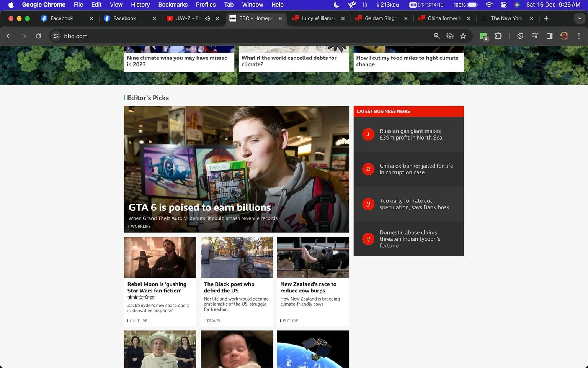Open the Chrome side panel icon
Screen dimensions: 588x368
coord(549,36)
